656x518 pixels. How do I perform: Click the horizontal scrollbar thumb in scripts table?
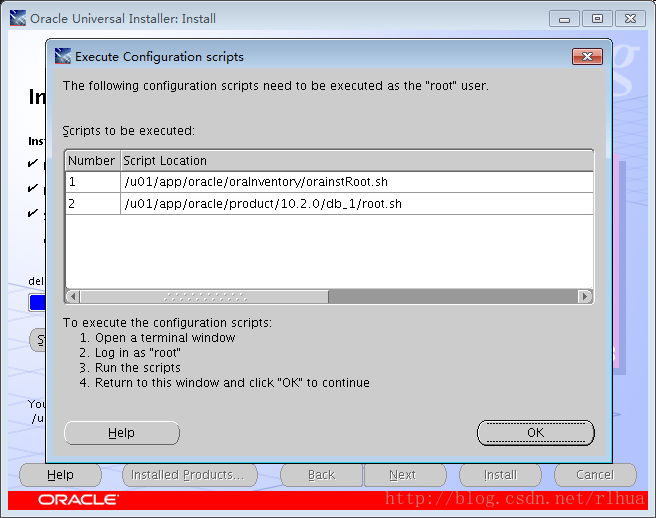pyautogui.click(x=205, y=297)
